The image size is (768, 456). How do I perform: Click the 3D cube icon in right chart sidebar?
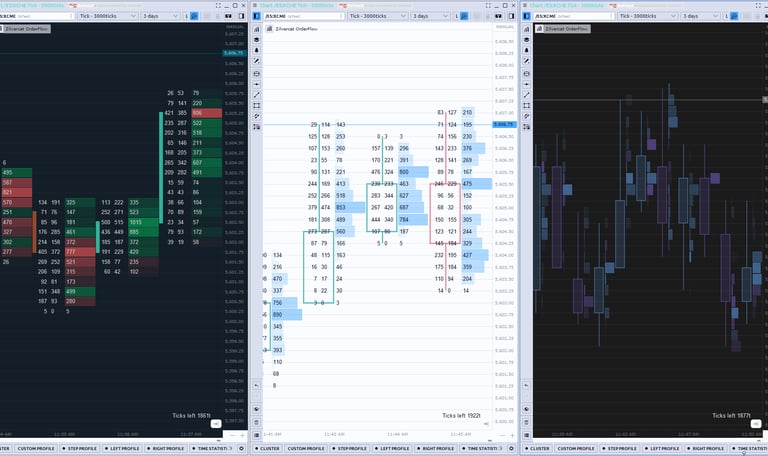click(x=526, y=409)
